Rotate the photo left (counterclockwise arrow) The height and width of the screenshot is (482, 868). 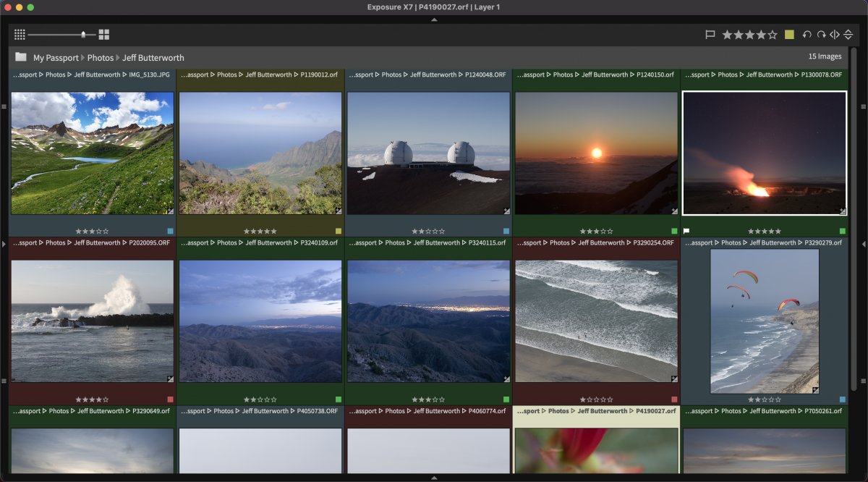coord(807,35)
